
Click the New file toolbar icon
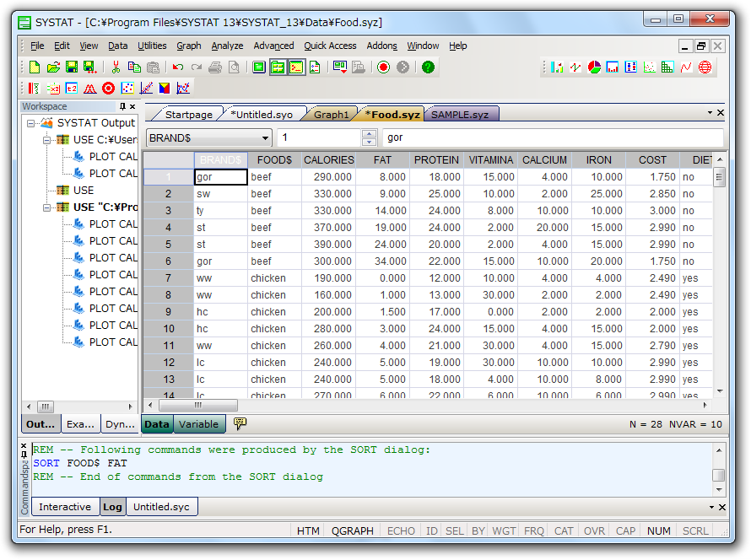pos(35,67)
